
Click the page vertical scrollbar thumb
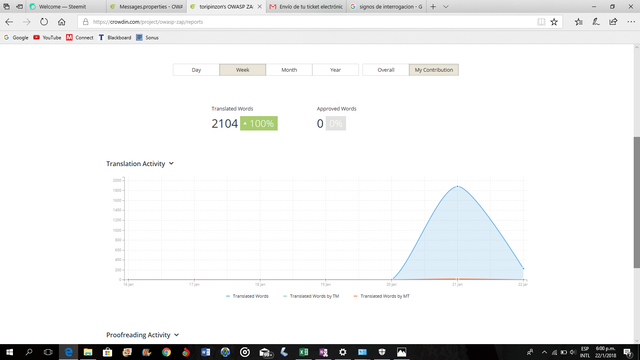tap(637, 202)
